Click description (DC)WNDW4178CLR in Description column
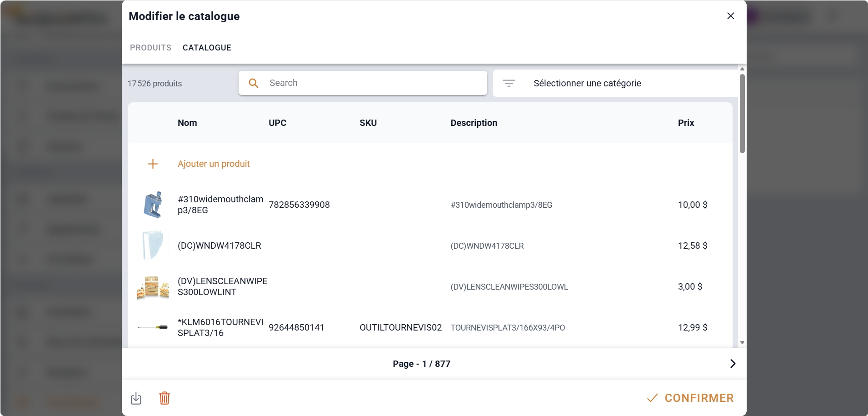This screenshot has width=868, height=416. pyautogui.click(x=487, y=246)
